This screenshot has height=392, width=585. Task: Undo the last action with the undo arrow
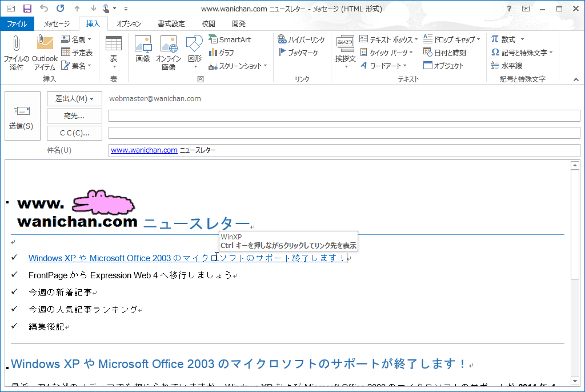[x=44, y=8]
